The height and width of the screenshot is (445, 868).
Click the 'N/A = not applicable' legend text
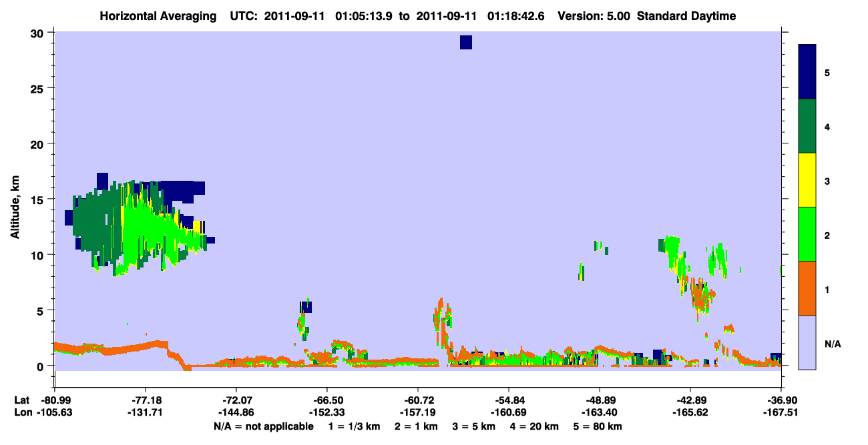tap(263, 426)
